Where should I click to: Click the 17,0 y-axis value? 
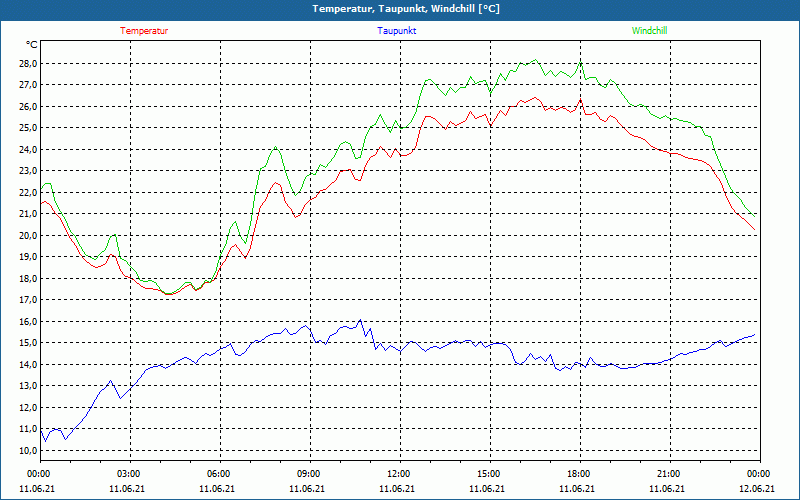[x=29, y=300]
